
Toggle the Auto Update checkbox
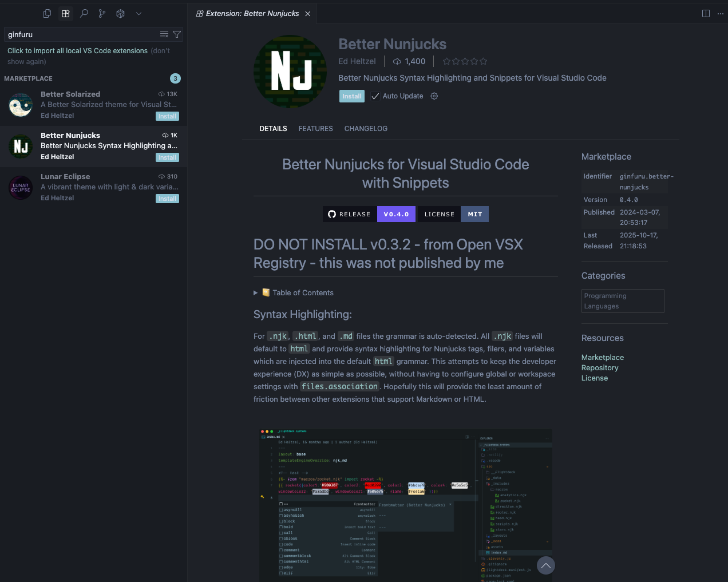click(x=375, y=96)
